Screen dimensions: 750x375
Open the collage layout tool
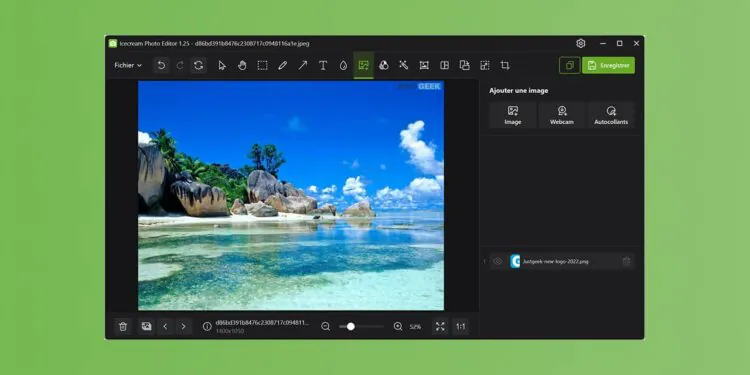pyautogui.click(x=444, y=66)
